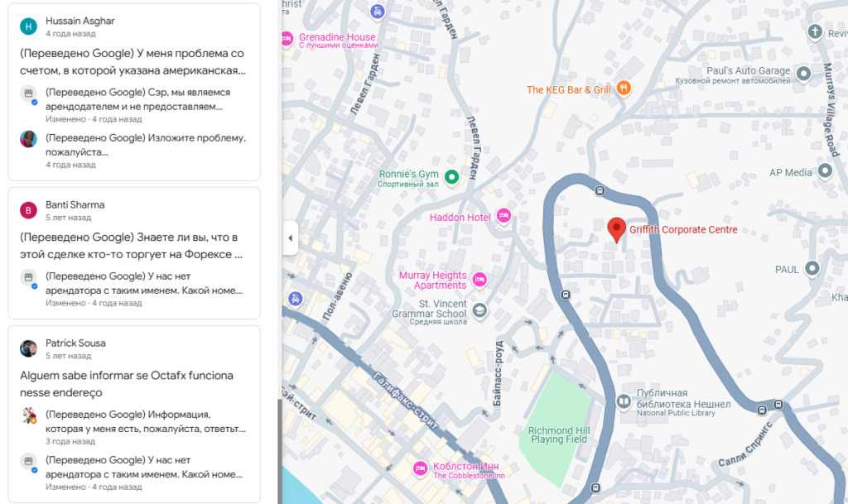Click the car service icon near Grenadine House
This screenshot has height=504, width=848.
click(x=378, y=12)
